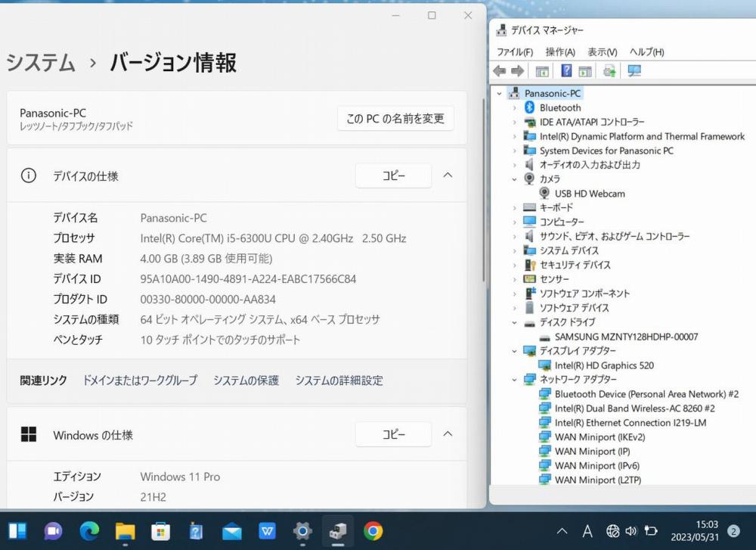This screenshot has width=756, height=550.
Task: Toggle the console tree toolbar icon in Device Manager
Action: point(542,71)
